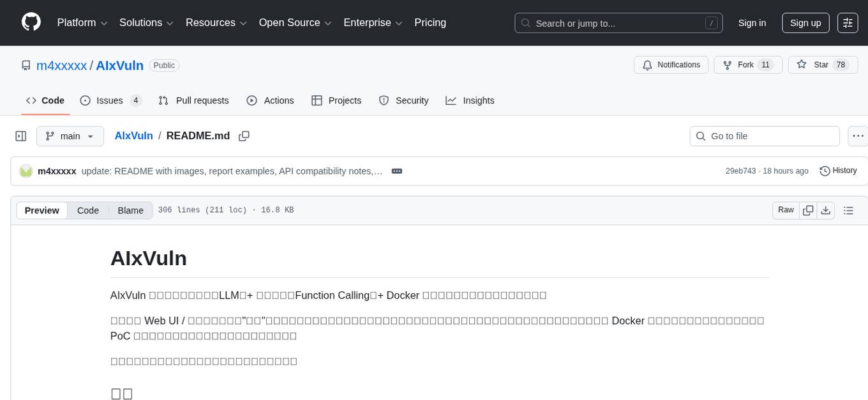Copy raw file contents
This screenshot has width=868, height=400.
[x=808, y=210]
